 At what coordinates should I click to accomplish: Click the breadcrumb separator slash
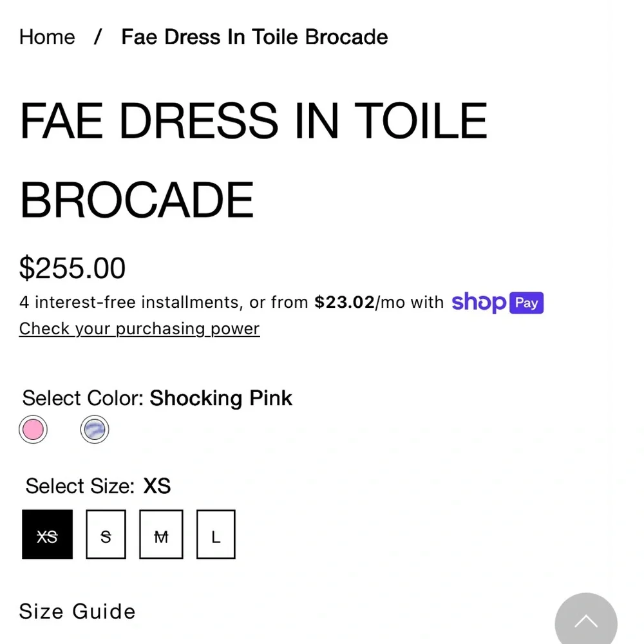pyautogui.click(x=97, y=37)
